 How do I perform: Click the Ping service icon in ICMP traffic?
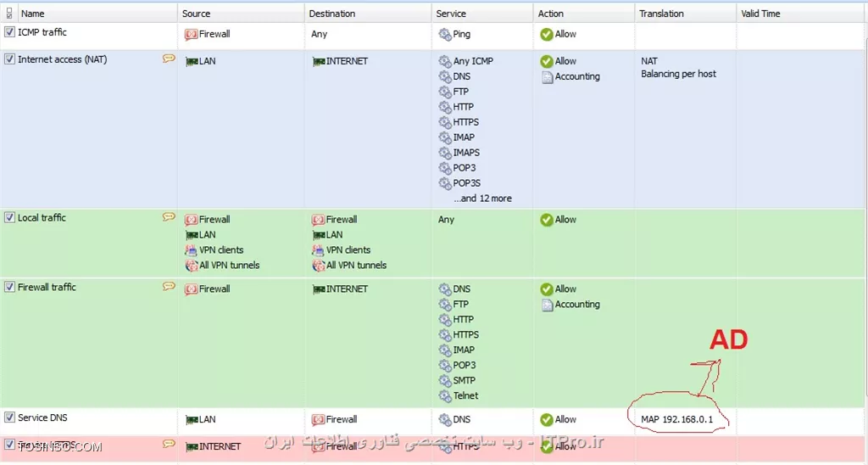pos(445,34)
